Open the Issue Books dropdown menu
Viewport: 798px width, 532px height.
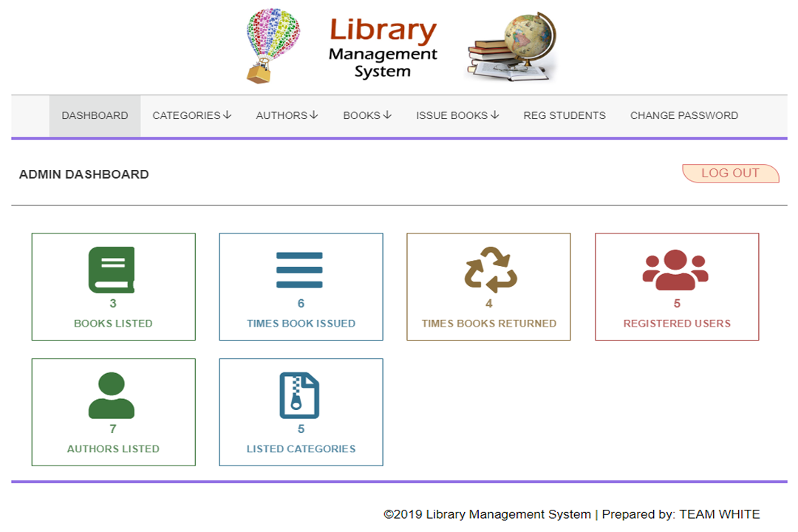click(x=457, y=115)
